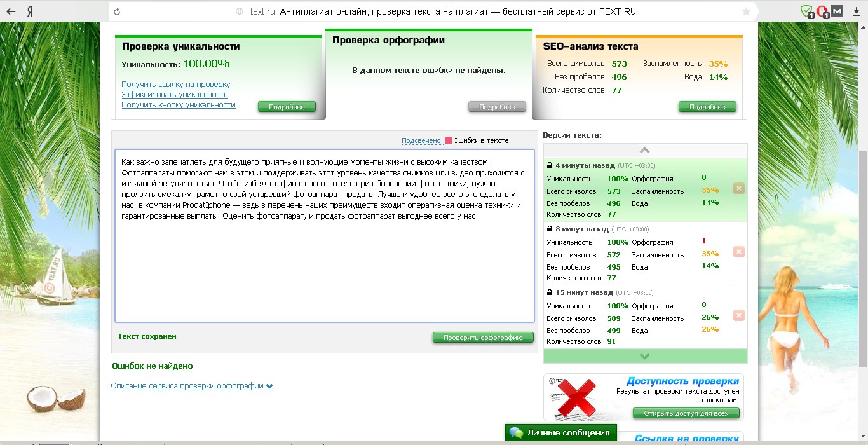Click 'Получить кнопку уникальности' link

179,105
